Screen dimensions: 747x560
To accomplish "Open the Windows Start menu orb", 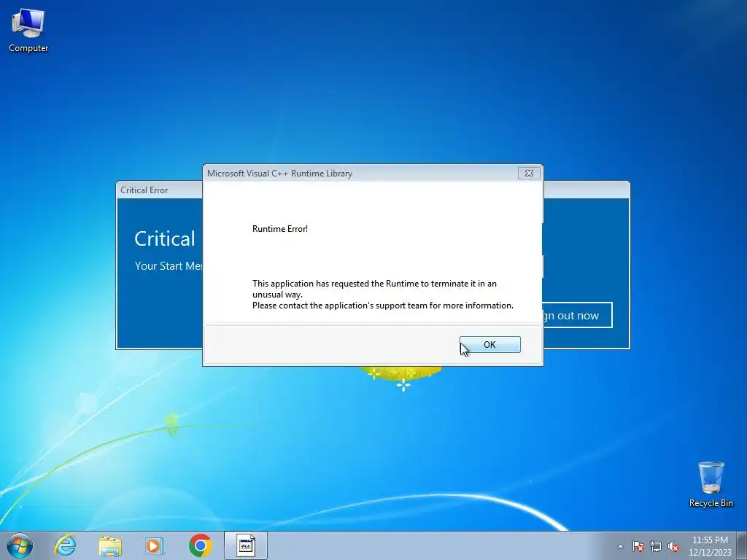I will coord(20,545).
